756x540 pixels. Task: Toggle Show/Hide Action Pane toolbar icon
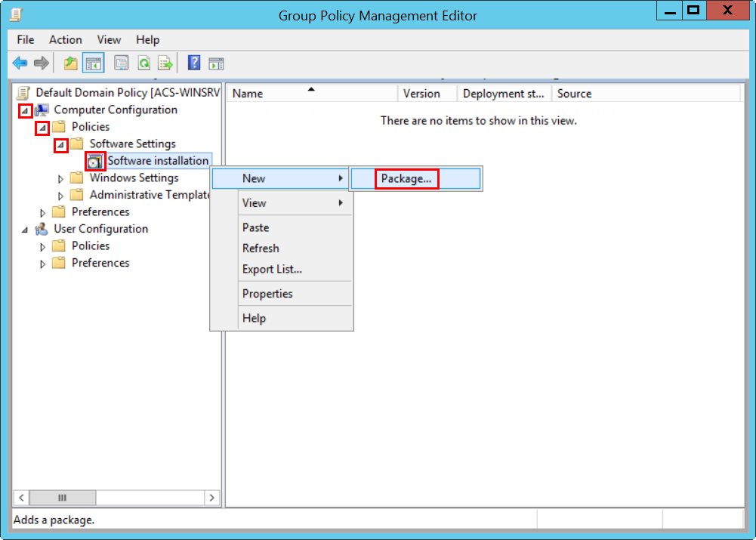[217, 63]
